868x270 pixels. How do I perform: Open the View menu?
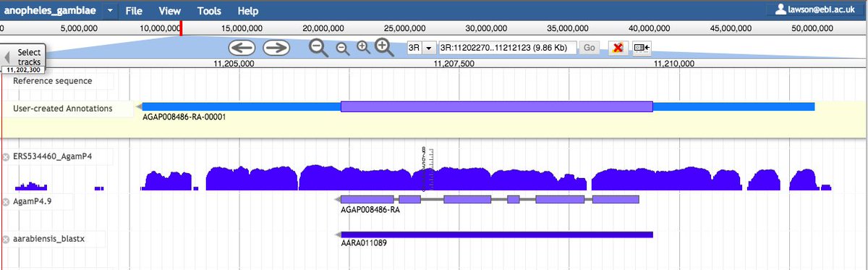coord(170,11)
